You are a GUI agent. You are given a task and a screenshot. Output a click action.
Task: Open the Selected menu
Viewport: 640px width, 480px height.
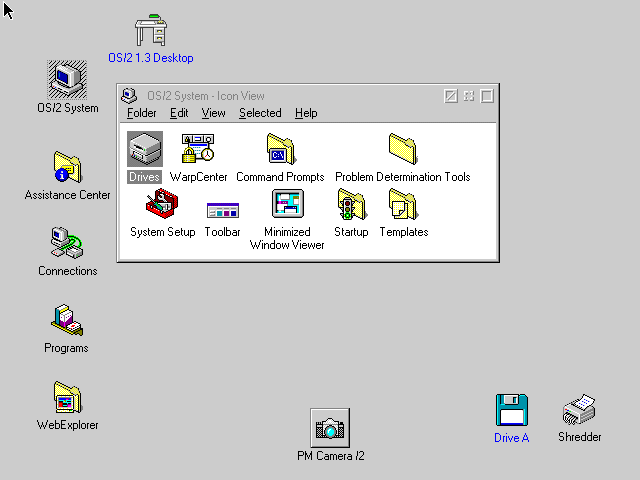(x=260, y=113)
